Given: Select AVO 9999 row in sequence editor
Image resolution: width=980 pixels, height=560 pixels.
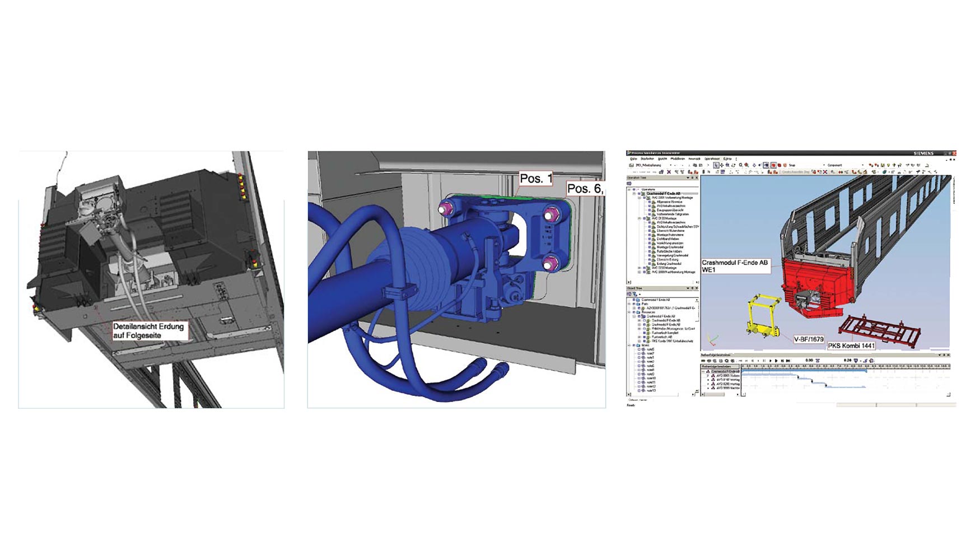Looking at the screenshot, I should pyautogui.click(x=728, y=388).
